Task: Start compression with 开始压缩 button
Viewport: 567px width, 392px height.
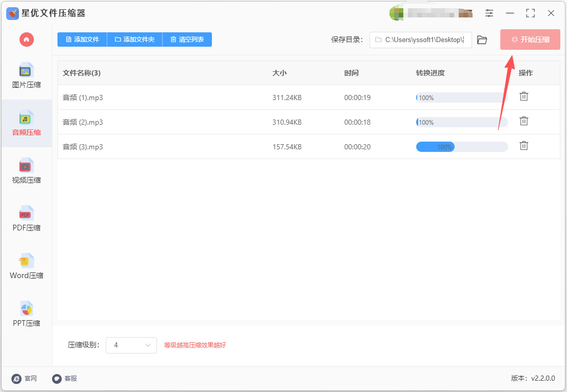Action: pos(530,40)
